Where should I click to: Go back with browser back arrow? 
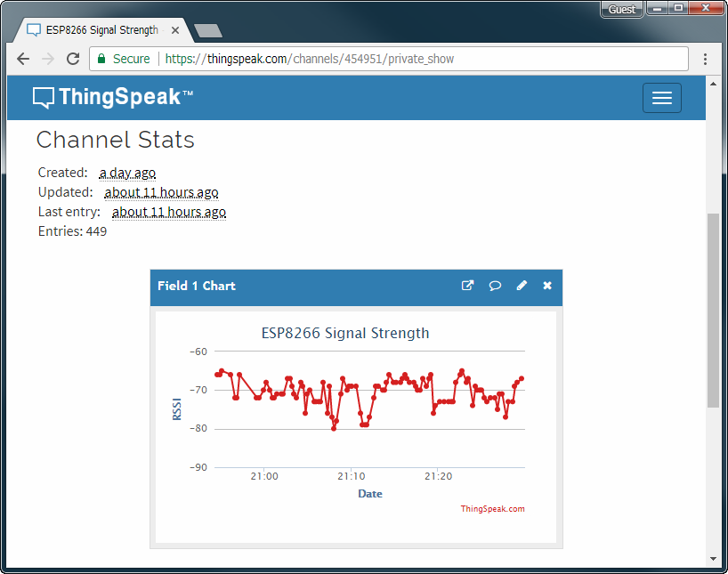pyautogui.click(x=23, y=59)
